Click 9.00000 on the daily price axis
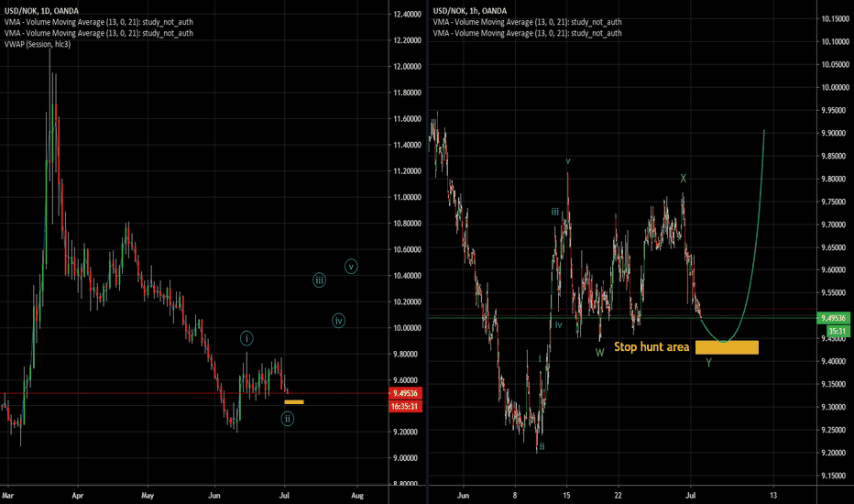854x504 pixels. coord(408,458)
